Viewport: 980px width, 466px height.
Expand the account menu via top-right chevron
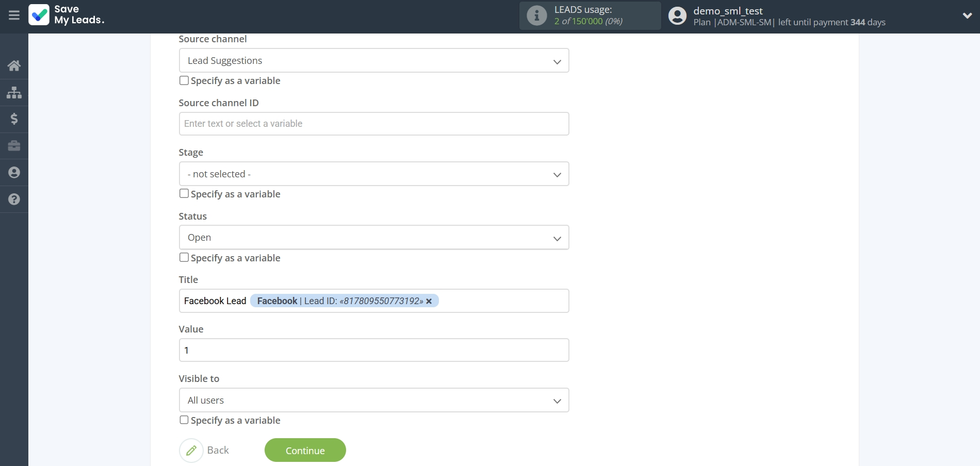[968, 15]
